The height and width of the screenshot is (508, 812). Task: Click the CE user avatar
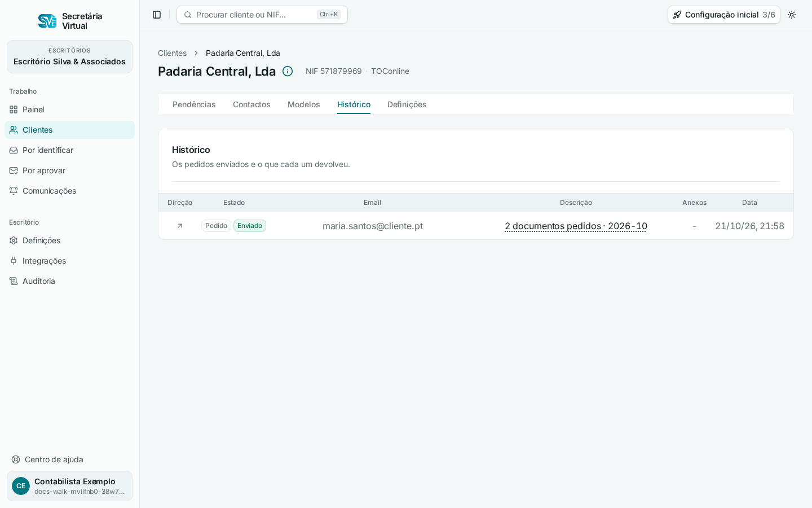[x=21, y=486]
